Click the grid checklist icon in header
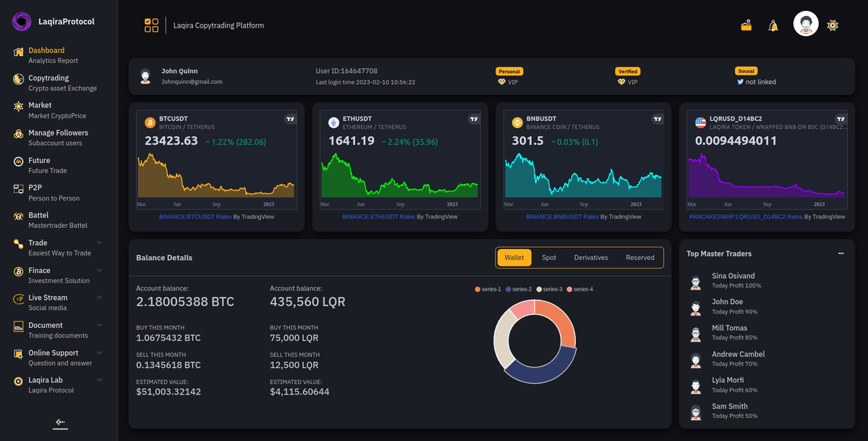Screen dimensions: 868x441 click(151, 25)
